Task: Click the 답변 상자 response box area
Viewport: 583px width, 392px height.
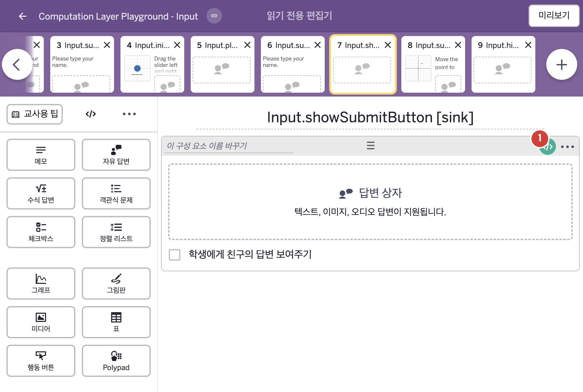Action: 370,202
